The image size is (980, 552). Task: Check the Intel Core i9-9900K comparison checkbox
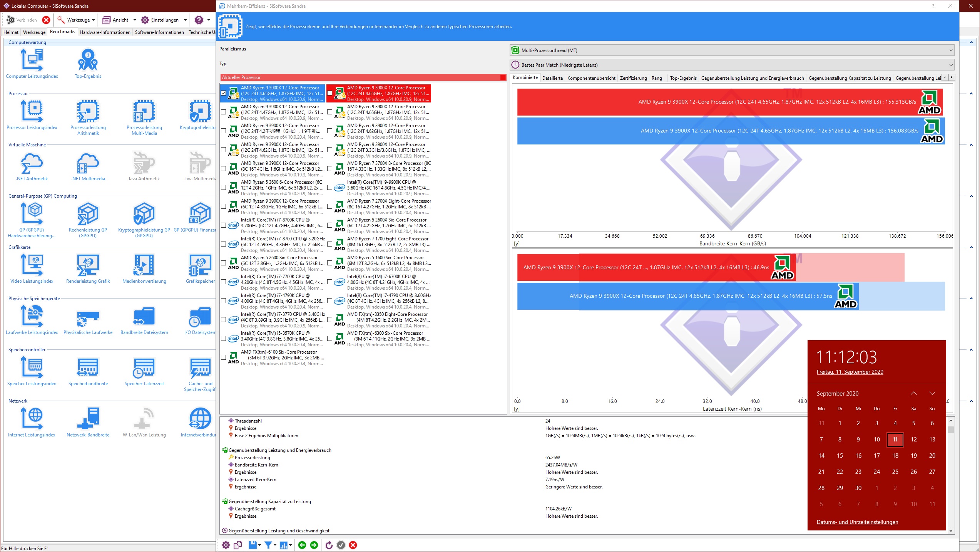[x=330, y=188]
